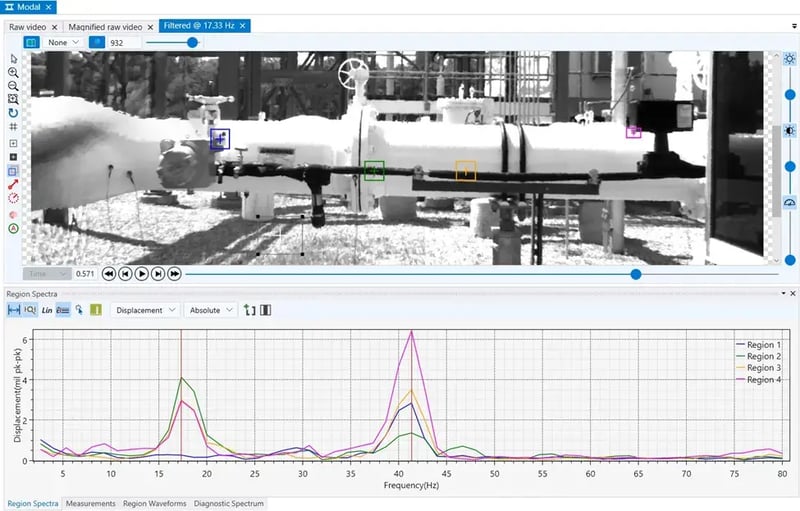Toggle the grid overlay tool
The width and height of the screenshot is (800, 511).
tap(13, 128)
